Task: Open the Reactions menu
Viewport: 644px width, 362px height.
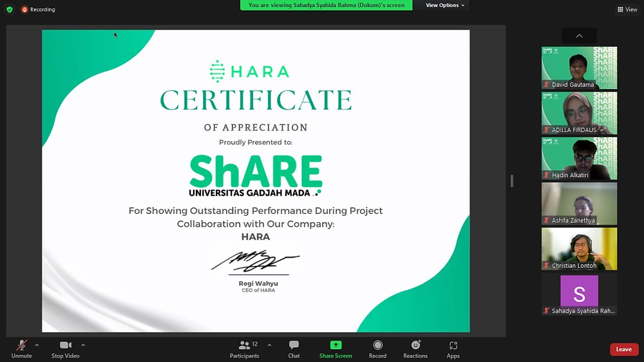Action: 415,349
